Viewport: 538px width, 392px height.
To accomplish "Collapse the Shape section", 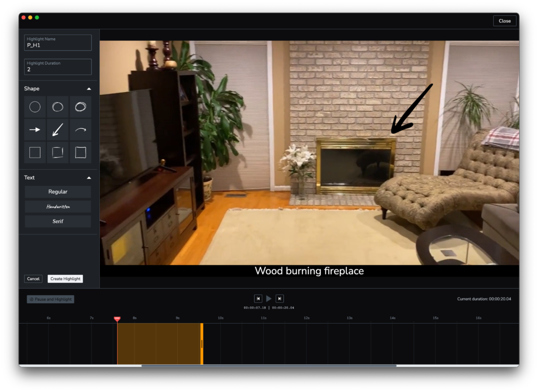I will coord(89,89).
